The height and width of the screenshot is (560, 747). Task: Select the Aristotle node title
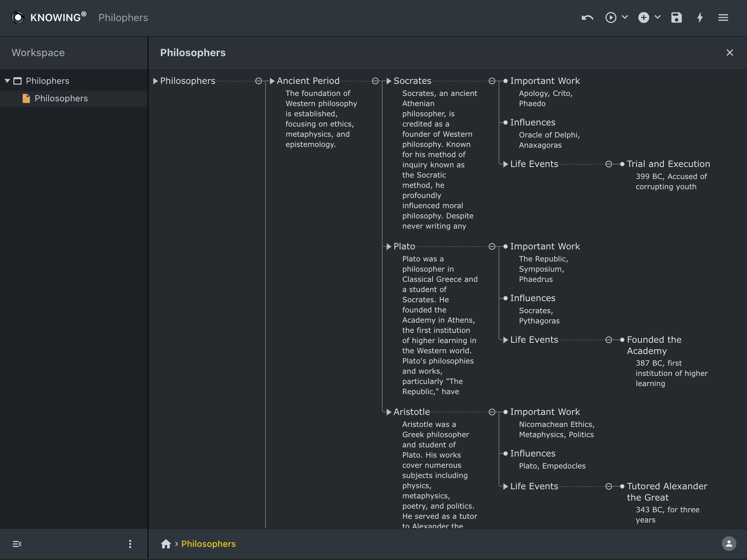coord(411,412)
